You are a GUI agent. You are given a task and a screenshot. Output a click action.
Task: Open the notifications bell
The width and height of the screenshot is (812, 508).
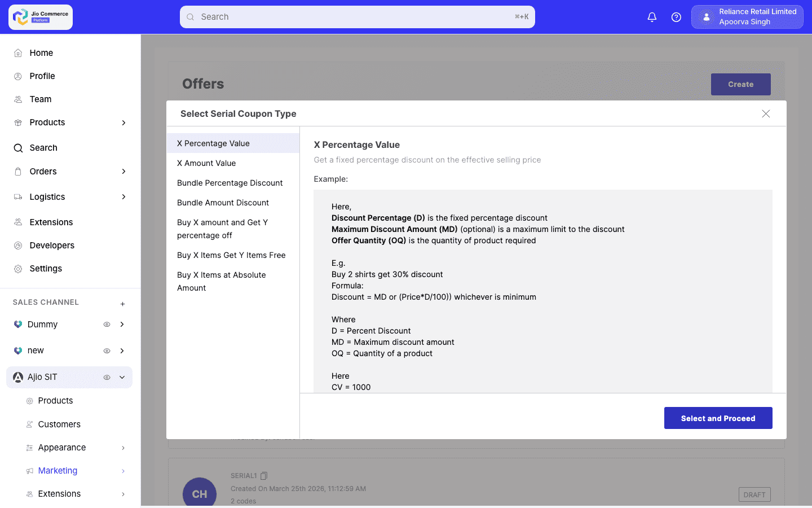652,17
